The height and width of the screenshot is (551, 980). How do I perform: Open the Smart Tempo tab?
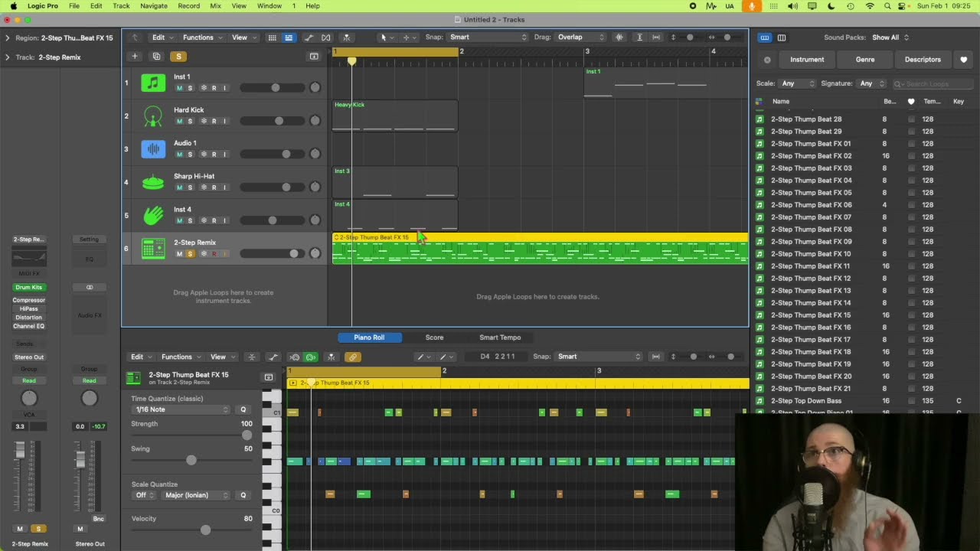pyautogui.click(x=500, y=337)
